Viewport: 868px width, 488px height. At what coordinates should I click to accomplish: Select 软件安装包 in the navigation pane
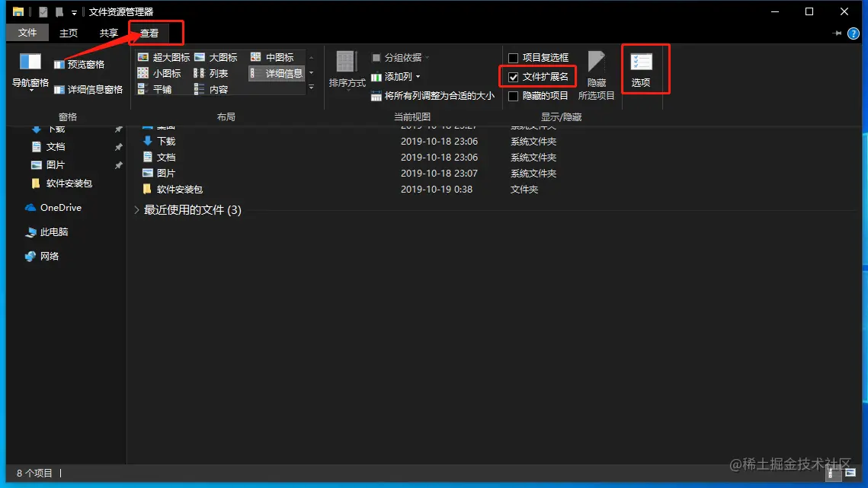pos(61,183)
